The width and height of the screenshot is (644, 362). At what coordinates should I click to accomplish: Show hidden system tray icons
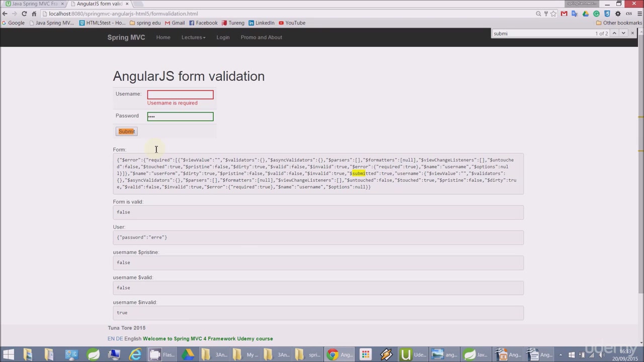coord(560,355)
